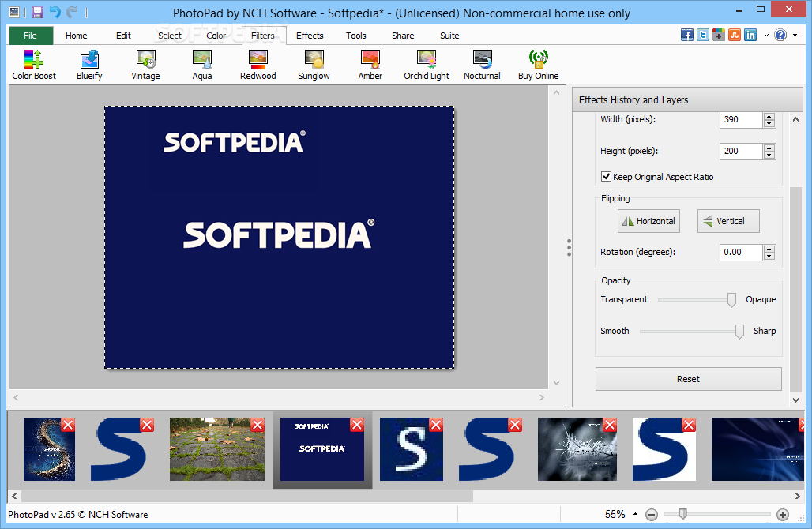Screen dimensions: 812x529
Task: Flip the layer with Horizontal button
Action: tap(648, 221)
